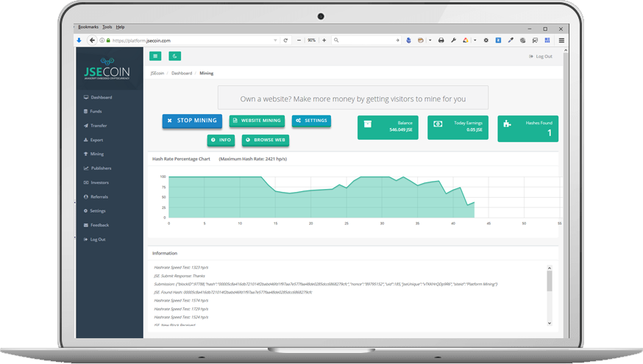Open Export in the sidebar
The width and height of the screenshot is (643, 364).
(93, 140)
